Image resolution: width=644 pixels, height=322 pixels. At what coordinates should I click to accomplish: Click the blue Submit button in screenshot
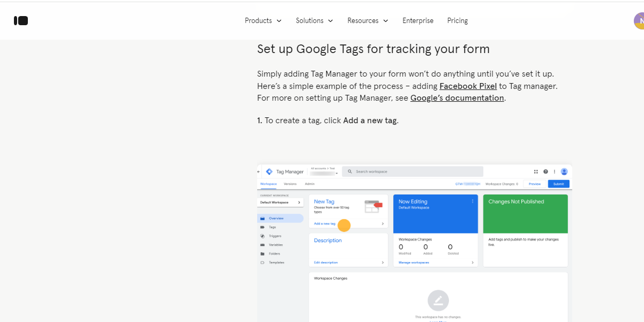558,184
